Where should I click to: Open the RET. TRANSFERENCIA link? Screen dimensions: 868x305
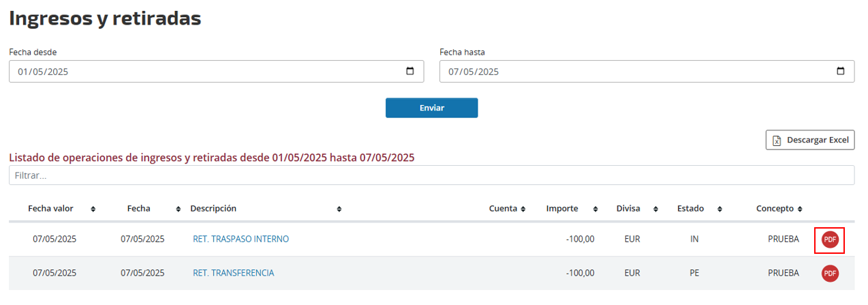pyautogui.click(x=234, y=273)
